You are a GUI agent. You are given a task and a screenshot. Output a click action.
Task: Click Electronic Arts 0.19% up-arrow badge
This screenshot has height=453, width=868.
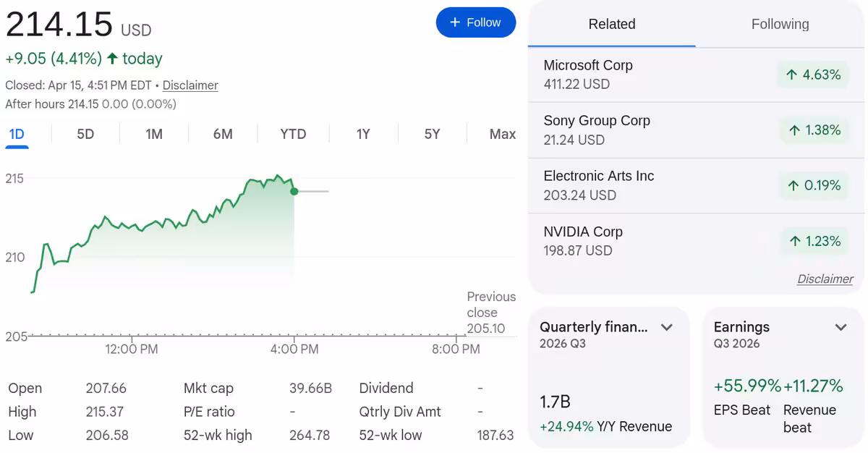pos(814,186)
